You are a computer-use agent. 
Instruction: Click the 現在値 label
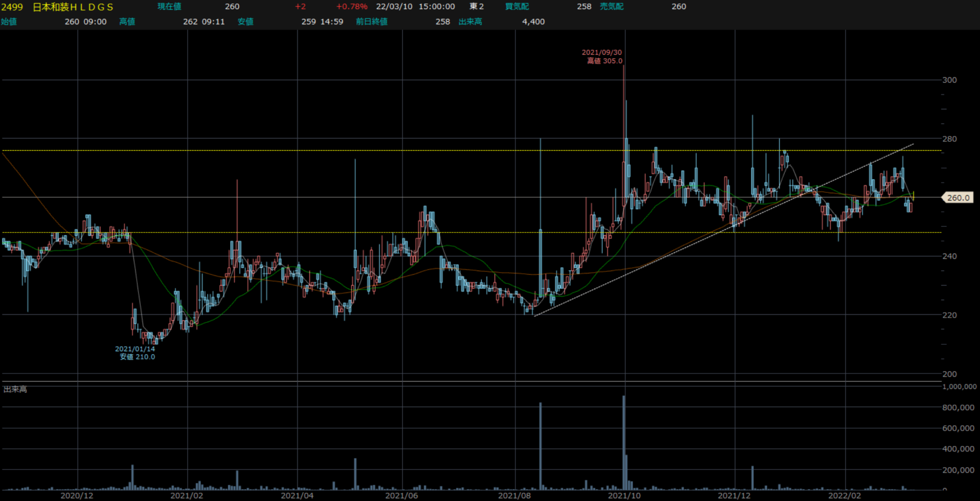point(169,7)
